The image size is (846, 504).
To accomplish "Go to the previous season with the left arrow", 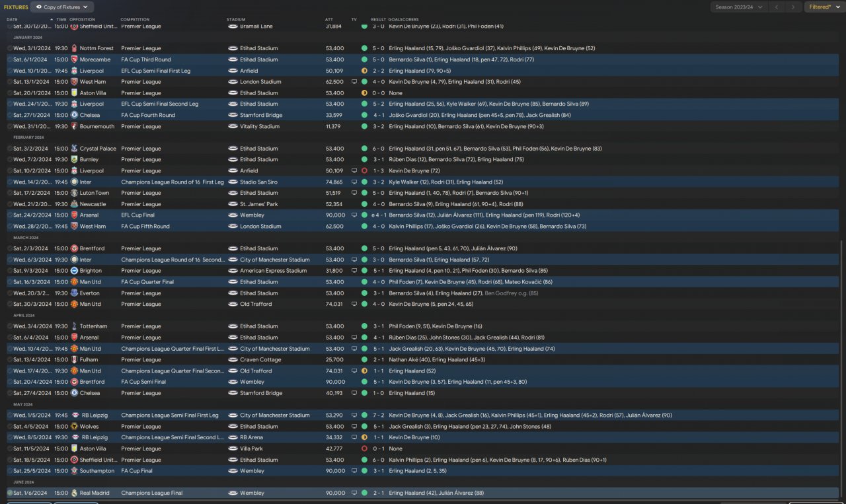I will tap(777, 7).
